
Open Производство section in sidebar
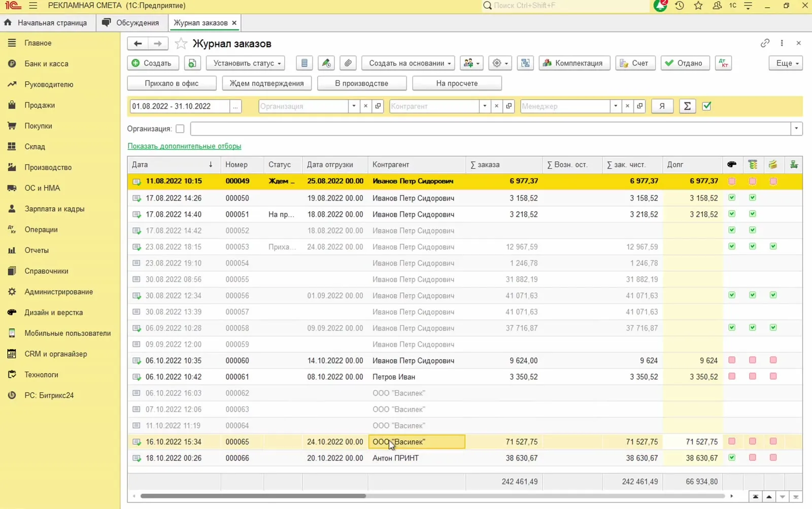[48, 167]
